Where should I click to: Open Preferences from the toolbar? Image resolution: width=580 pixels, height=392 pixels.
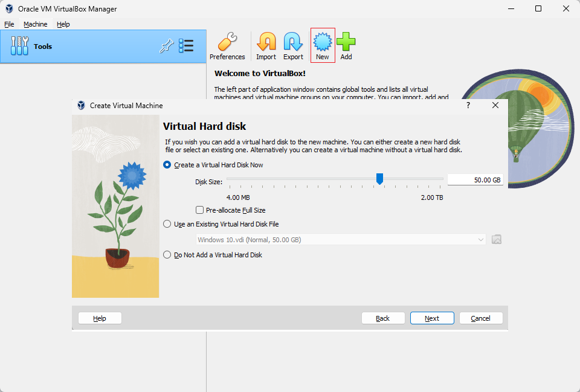227,46
